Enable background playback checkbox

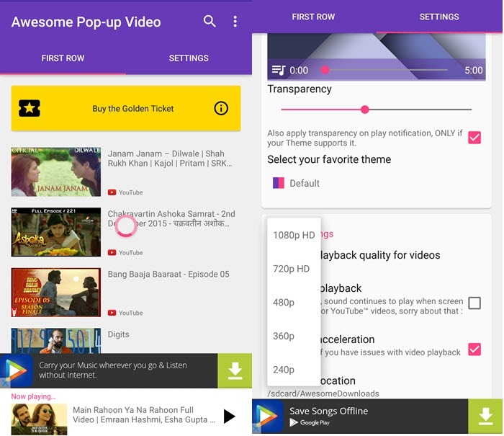tap(474, 303)
